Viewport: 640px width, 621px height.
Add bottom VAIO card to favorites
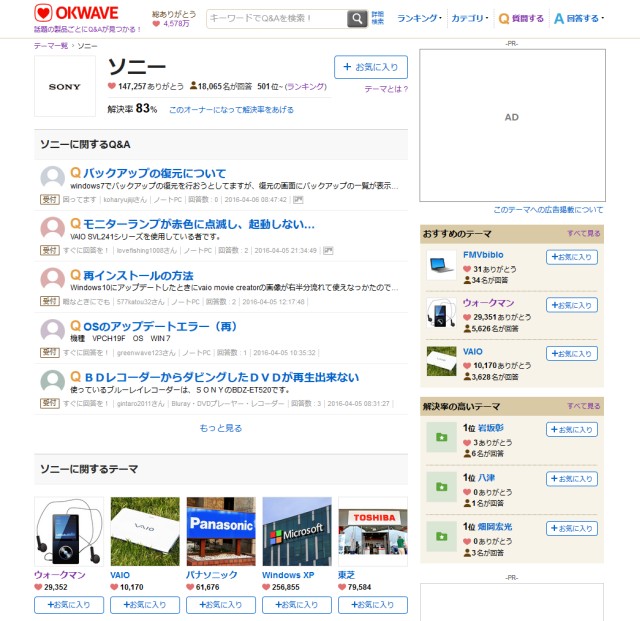(x=145, y=605)
